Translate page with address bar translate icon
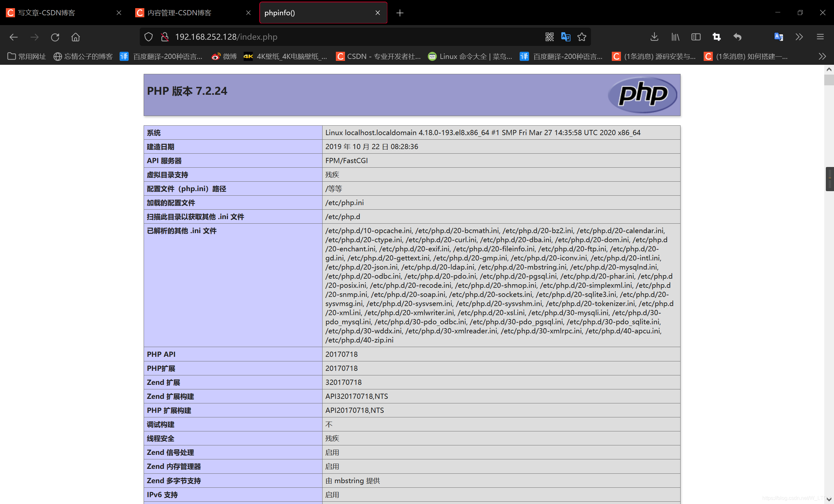834x504 pixels. pos(566,37)
